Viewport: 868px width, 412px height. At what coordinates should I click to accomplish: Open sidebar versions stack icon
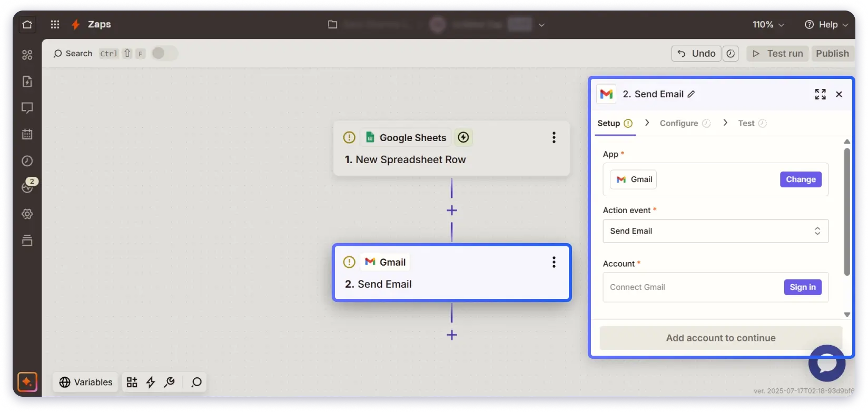click(27, 240)
